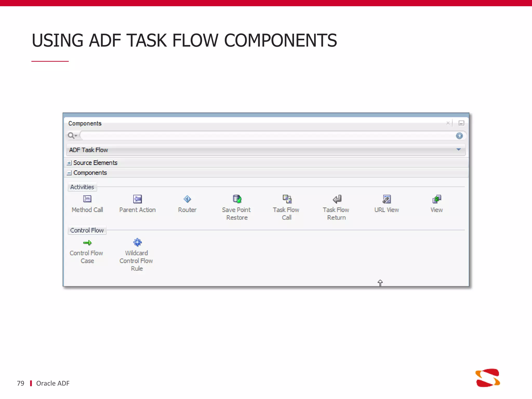Click inside the component search field
Image resolution: width=532 pixels, height=399 pixels.
point(268,135)
